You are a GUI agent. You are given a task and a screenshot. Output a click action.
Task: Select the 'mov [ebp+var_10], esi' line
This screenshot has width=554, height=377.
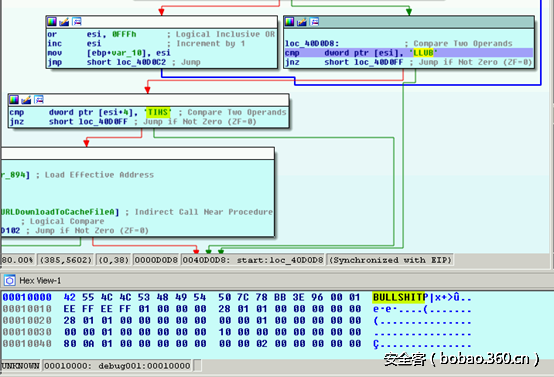tap(109, 53)
